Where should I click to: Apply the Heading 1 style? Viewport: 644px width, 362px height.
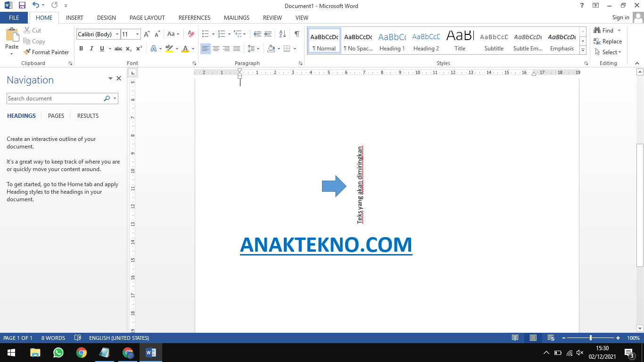pos(392,41)
